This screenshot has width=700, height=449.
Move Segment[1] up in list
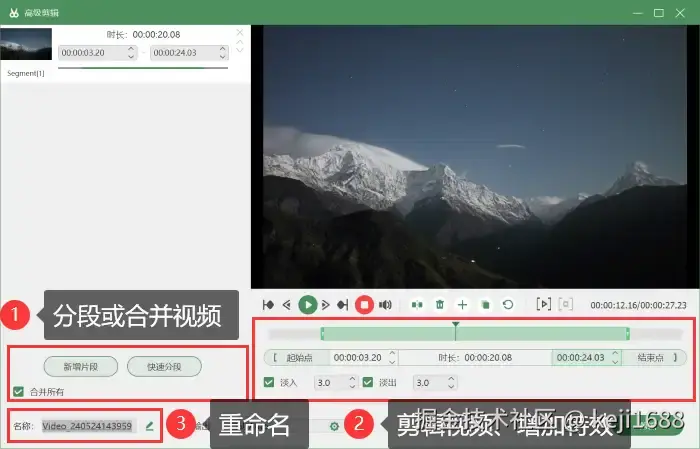tap(240, 42)
